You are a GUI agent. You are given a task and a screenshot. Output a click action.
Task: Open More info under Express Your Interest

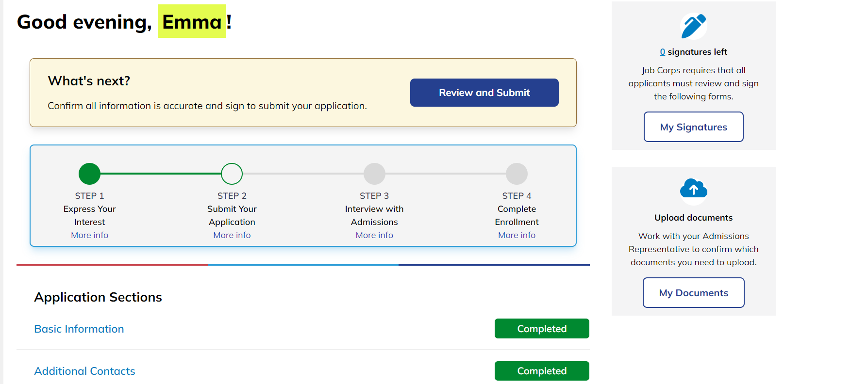pos(89,235)
